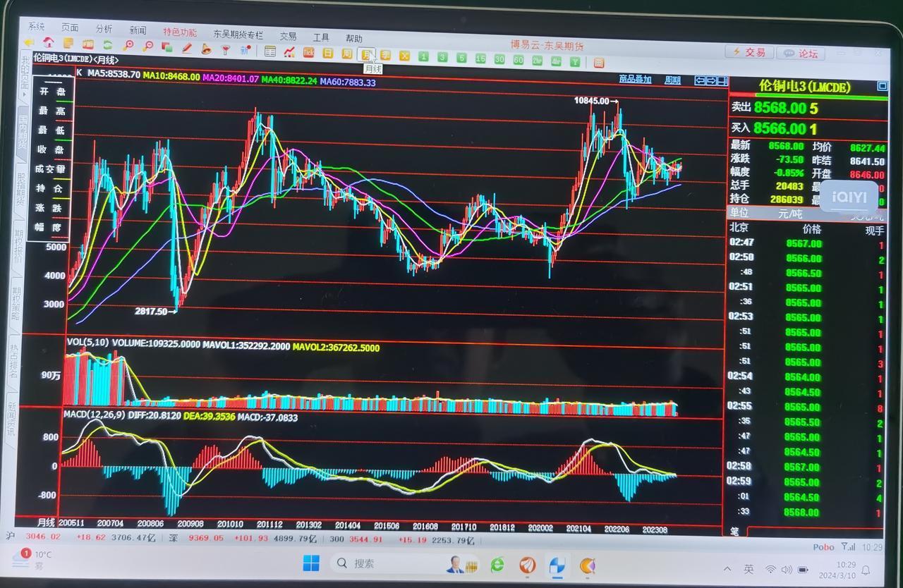Select the 3-minute period icon
This screenshot has width=903, height=588.
442,57
